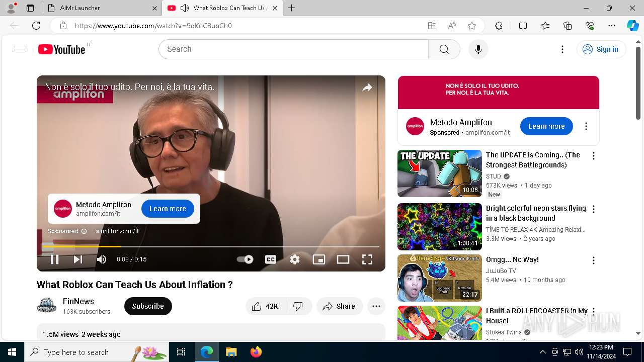
Task: Open the player settings gear
Action: pyautogui.click(x=295, y=259)
